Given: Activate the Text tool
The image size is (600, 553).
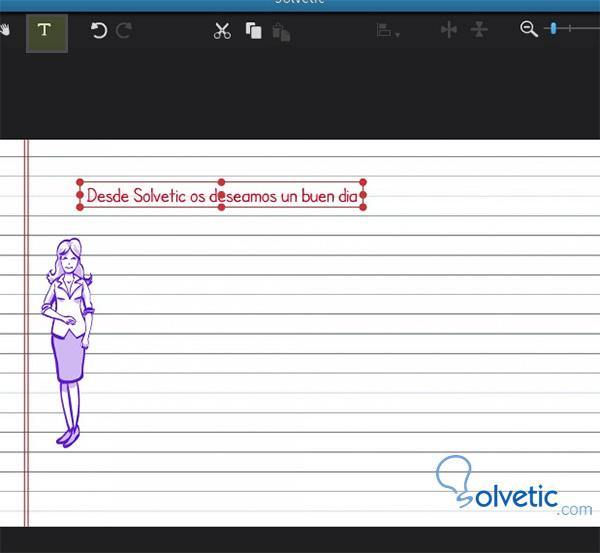Looking at the screenshot, I should (47, 33).
